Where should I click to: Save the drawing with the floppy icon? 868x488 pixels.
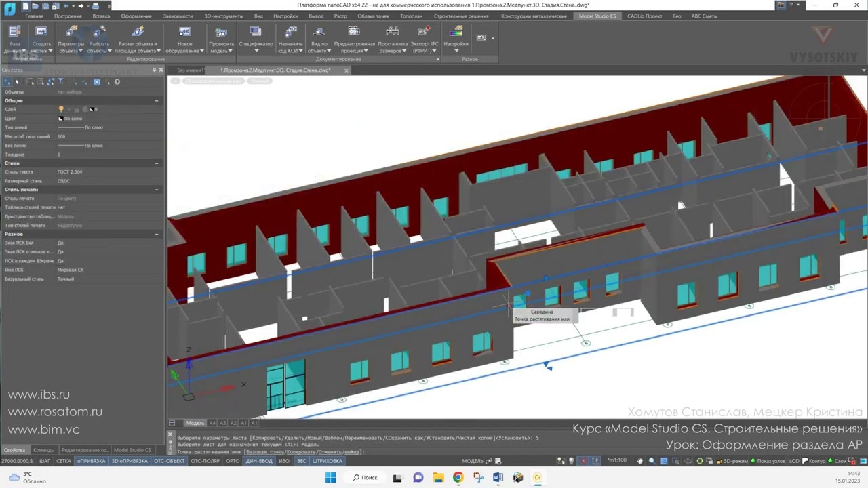[45, 6]
